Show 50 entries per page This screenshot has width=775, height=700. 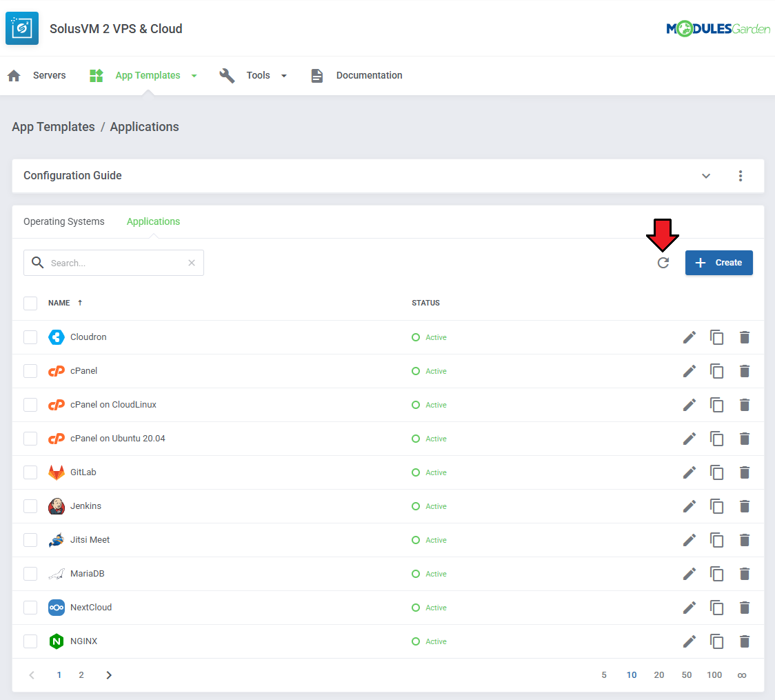tap(687, 675)
